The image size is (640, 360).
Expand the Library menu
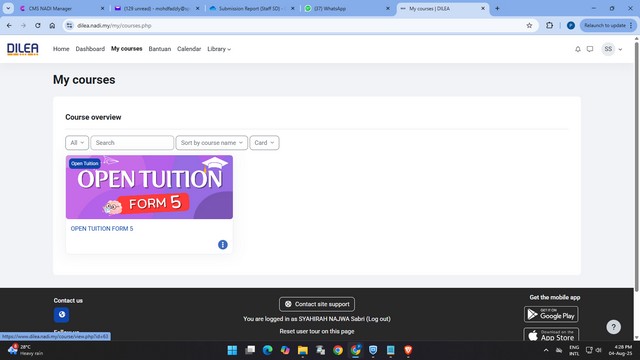pyautogui.click(x=219, y=49)
